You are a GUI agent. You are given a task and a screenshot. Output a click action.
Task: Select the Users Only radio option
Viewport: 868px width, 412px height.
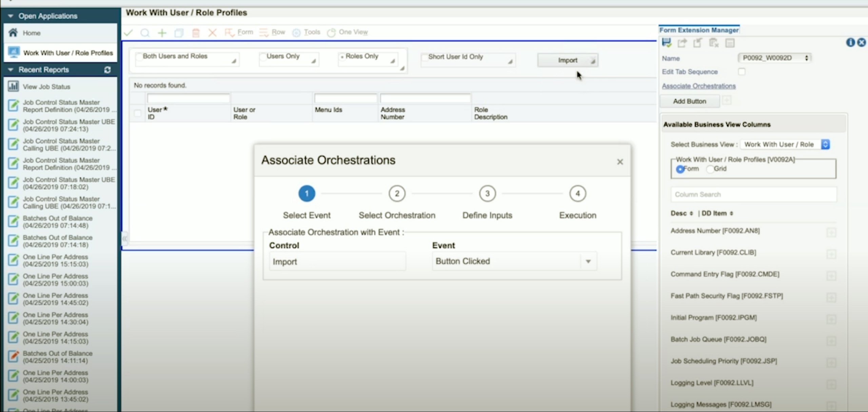[263, 56]
